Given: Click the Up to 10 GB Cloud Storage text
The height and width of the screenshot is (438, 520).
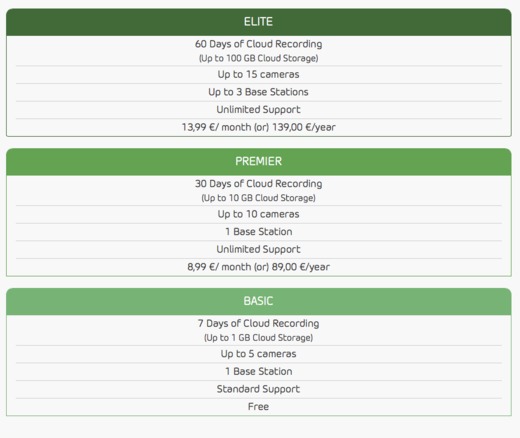Looking at the screenshot, I should pos(259,198).
